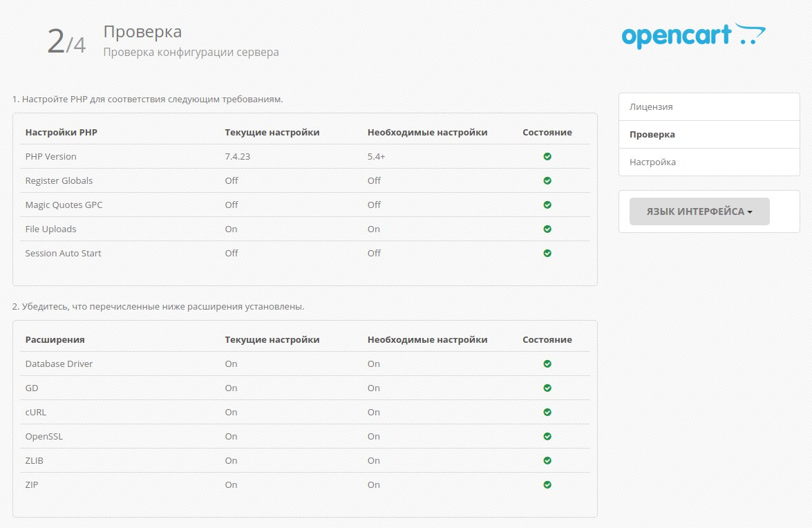812x528 pixels.
Task: Select the Настройка step in the sidebar
Action: coord(709,162)
